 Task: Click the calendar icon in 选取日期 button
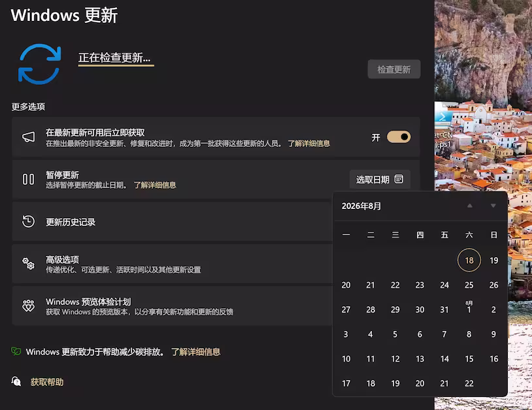click(399, 179)
